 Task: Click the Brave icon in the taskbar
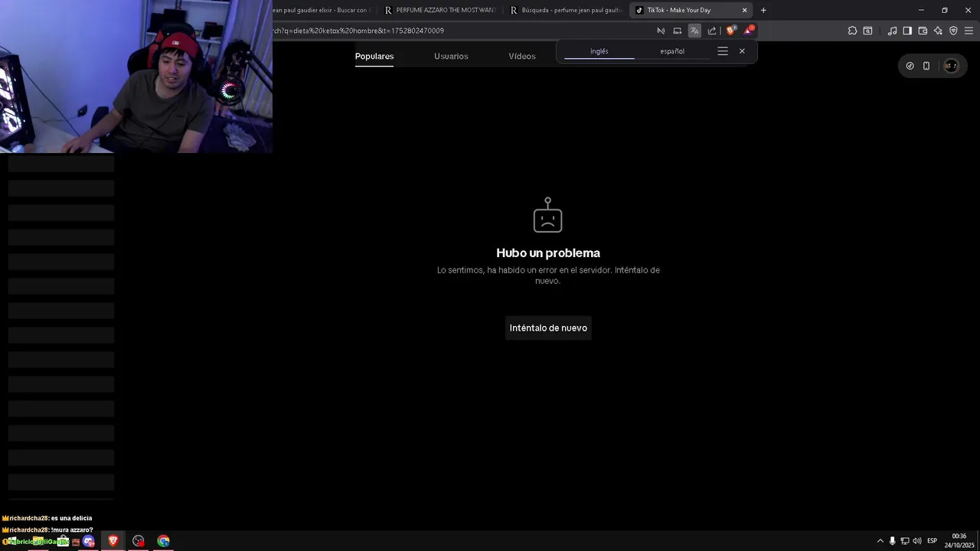[x=113, y=541]
